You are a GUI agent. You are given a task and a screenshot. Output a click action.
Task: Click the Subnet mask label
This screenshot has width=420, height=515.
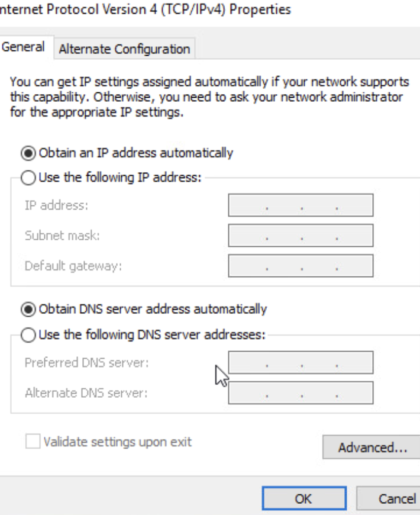(x=62, y=236)
